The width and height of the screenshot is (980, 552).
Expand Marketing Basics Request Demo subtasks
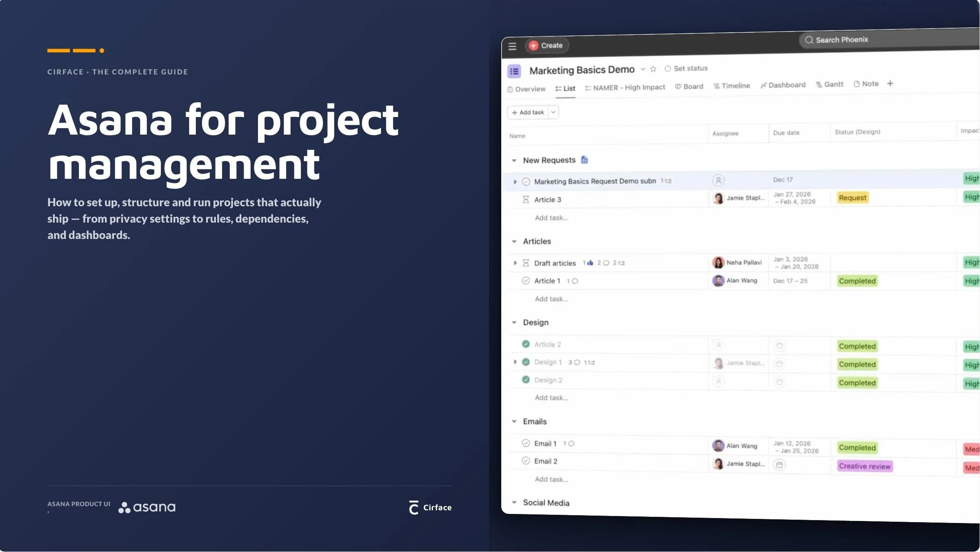pos(515,182)
